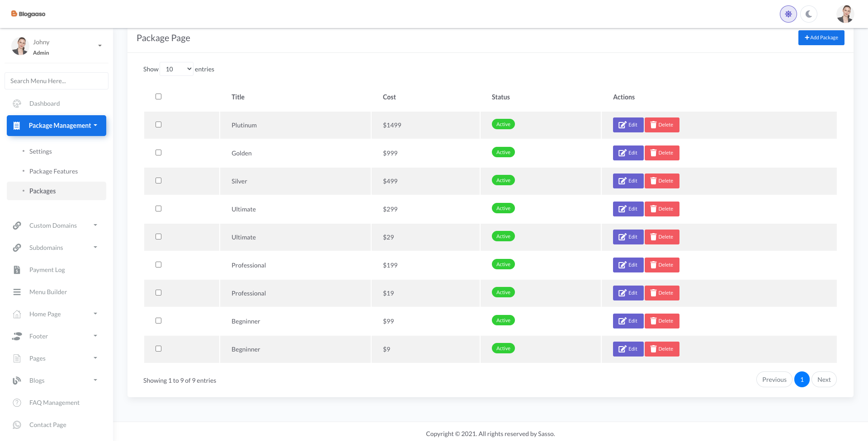This screenshot has height=441, width=868.
Task: Expand the Johny Admin user dropdown
Action: click(100, 46)
